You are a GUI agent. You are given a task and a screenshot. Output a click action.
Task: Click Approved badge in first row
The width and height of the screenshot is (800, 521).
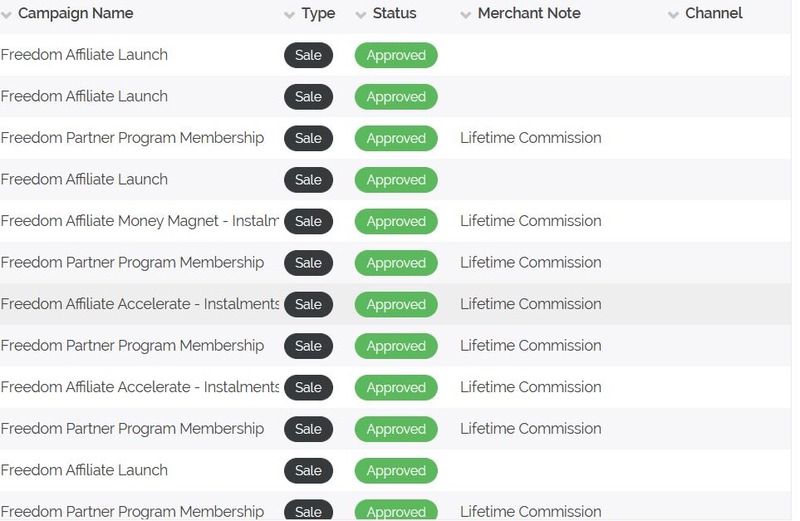click(396, 55)
